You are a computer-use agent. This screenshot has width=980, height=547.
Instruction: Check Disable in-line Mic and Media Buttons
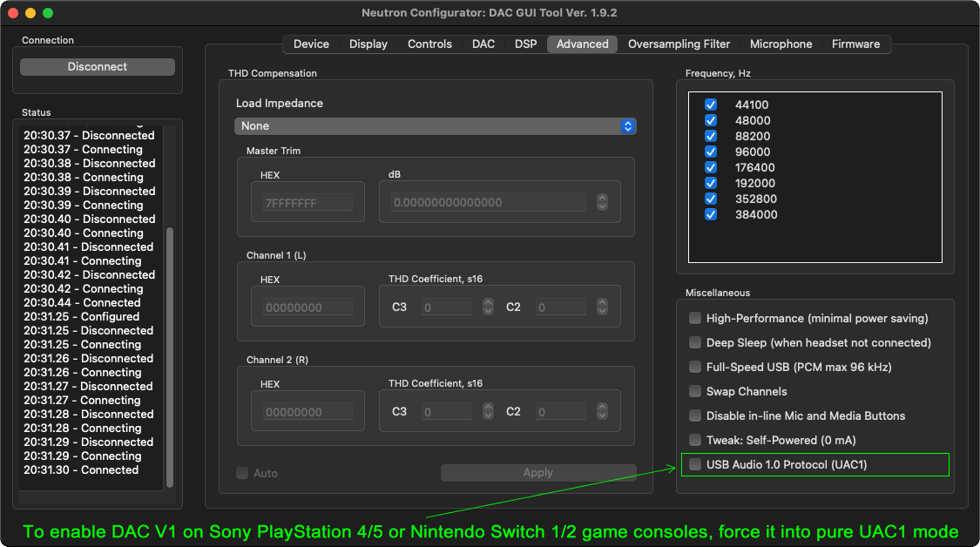coord(695,415)
